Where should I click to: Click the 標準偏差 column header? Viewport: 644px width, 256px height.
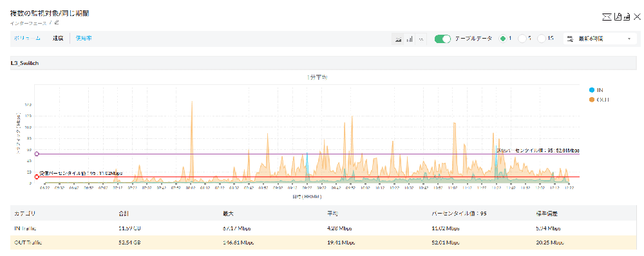click(x=546, y=214)
